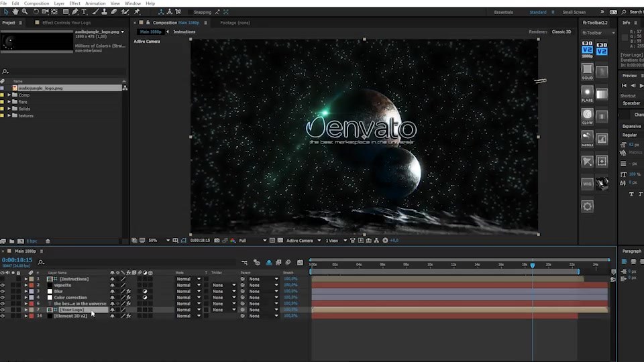This screenshot has height=362, width=644.
Task: Select the Standard workspace
Action: pos(537,12)
